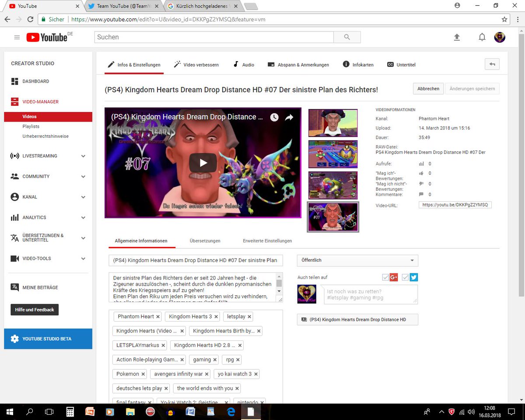Remove 'avengers infinity war' tag
Viewport: 525px width, 420px height.
point(207,374)
